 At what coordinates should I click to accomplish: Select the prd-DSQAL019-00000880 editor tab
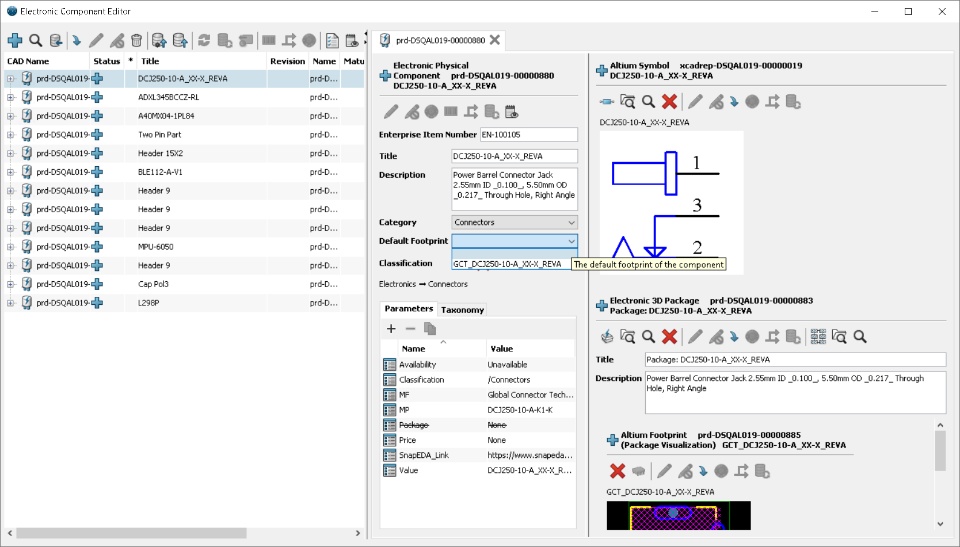coord(440,40)
